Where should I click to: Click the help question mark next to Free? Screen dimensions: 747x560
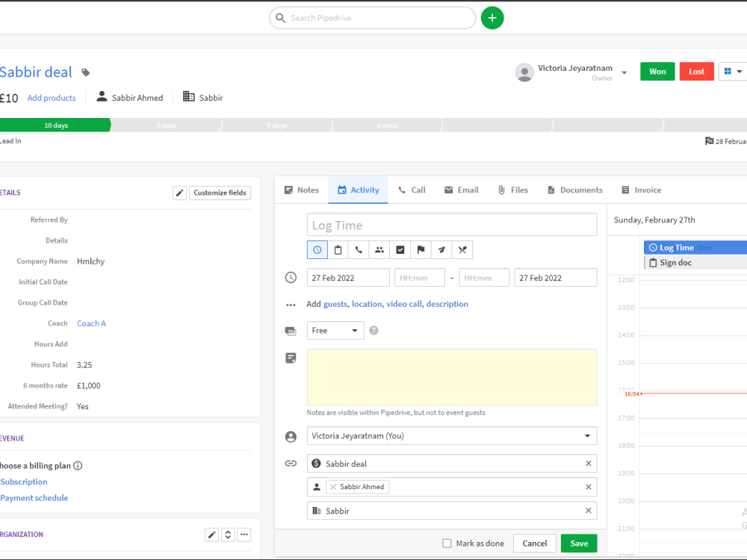374,331
